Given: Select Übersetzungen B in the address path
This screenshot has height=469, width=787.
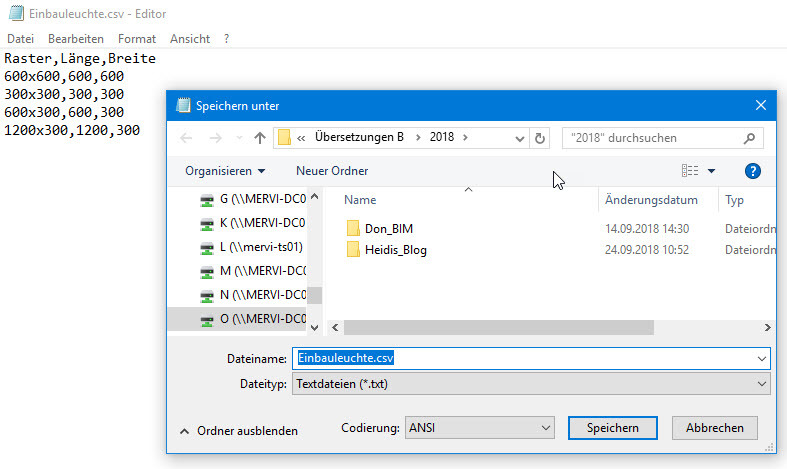Looking at the screenshot, I should point(359,137).
